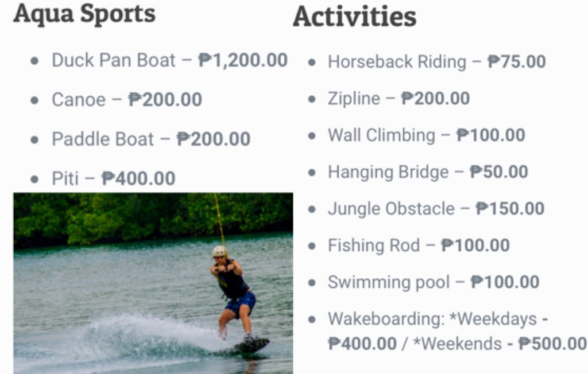Select the Piti label

pyautogui.click(x=65, y=178)
